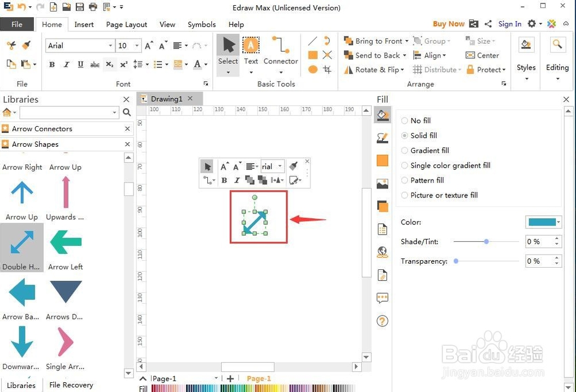Expand the Rotate & Flip dropdown

(x=403, y=70)
